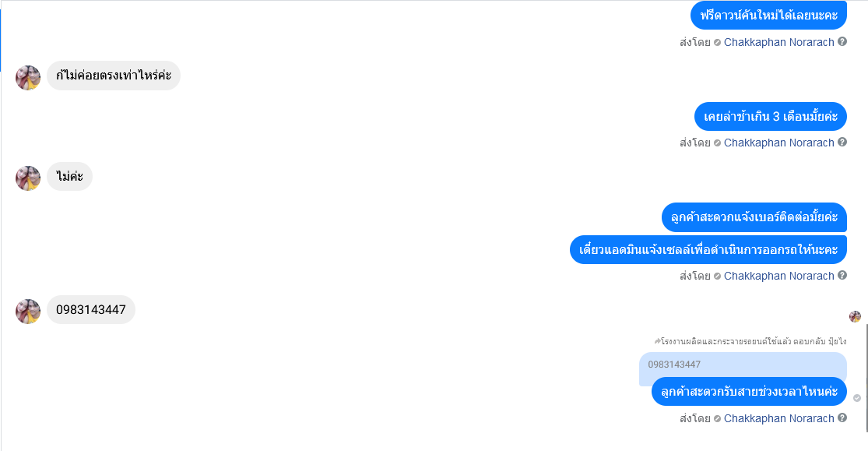This screenshot has width=868, height=451.
Task: Open Chakkaphan Norarach link under 'ฟรีดาวน์คันใหม่' message
Action: (x=779, y=42)
